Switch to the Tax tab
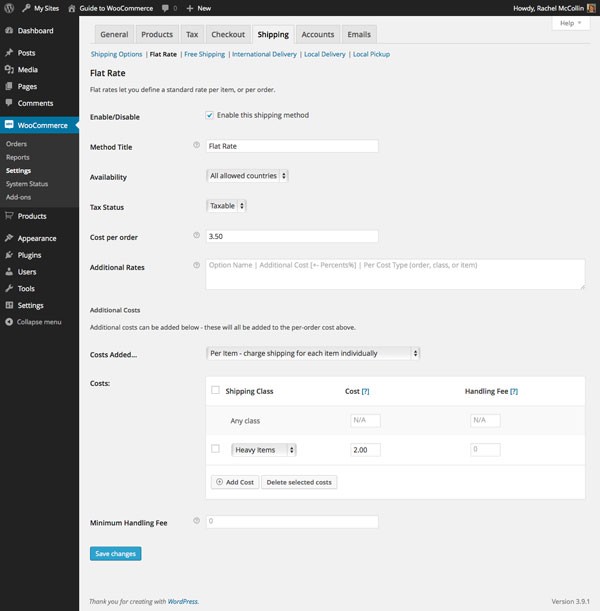 pyautogui.click(x=192, y=34)
